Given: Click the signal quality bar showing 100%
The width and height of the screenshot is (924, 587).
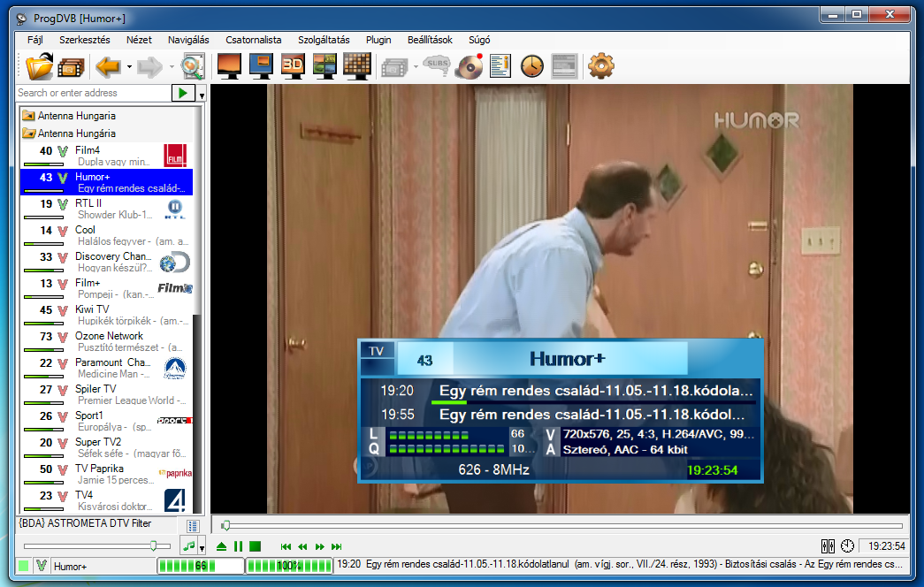Looking at the screenshot, I should pos(289,566).
